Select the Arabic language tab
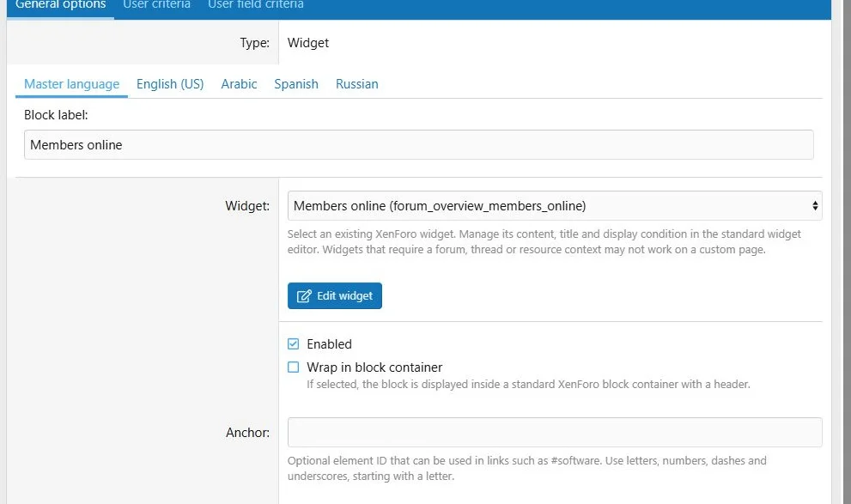The width and height of the screenshot is (851, 504). (x=239, y=85)
